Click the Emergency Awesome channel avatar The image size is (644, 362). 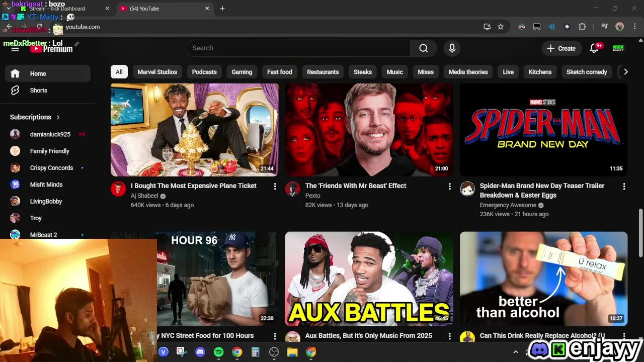point(467,189)
